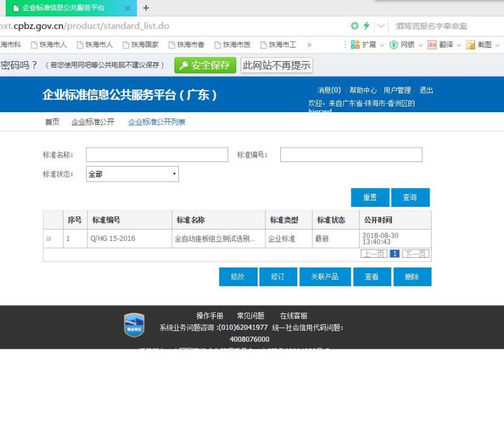Click the 截图 screenshot icon

click(x=470, y=45)
